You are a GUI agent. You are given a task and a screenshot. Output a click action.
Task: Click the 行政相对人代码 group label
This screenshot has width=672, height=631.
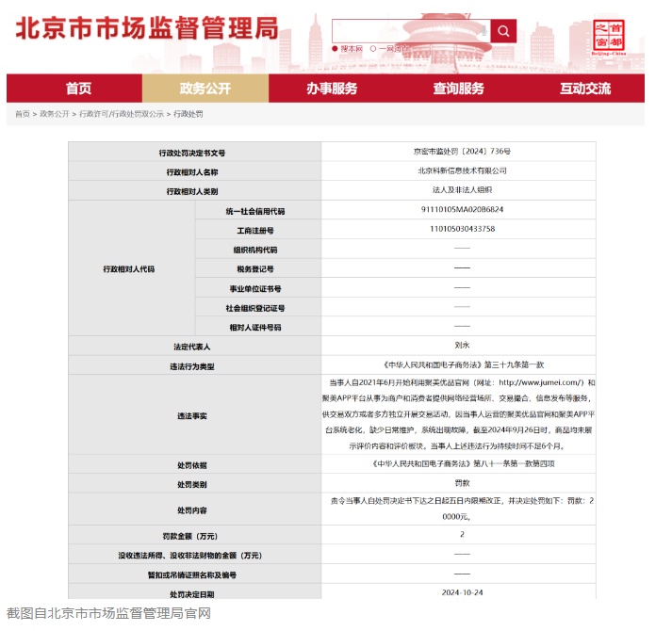[128, 269]
